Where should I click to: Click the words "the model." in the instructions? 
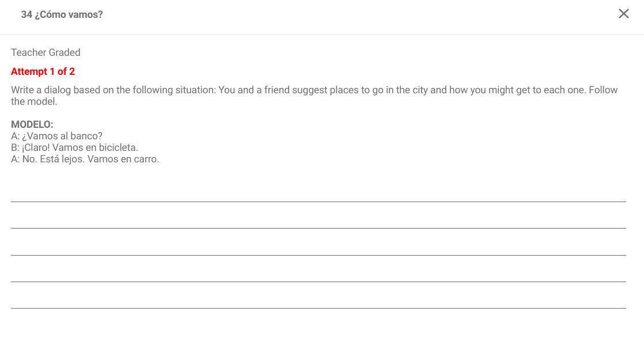tap(34, 101)
